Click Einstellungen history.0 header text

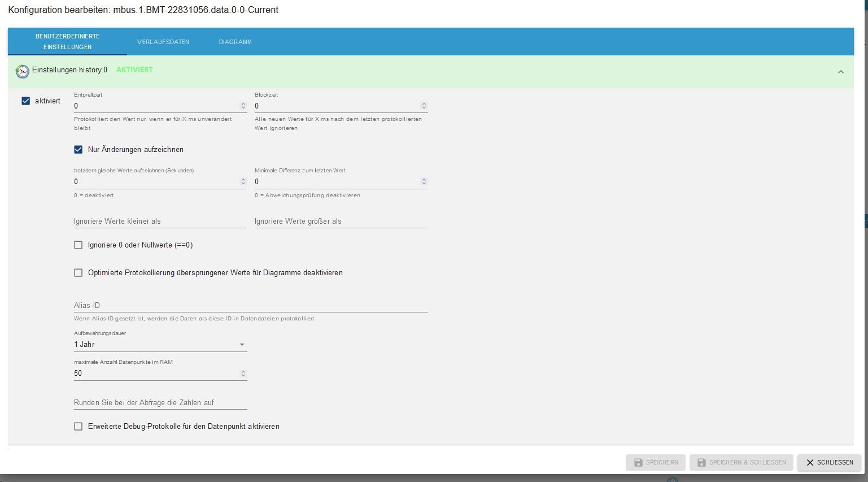tap(69, 70)
